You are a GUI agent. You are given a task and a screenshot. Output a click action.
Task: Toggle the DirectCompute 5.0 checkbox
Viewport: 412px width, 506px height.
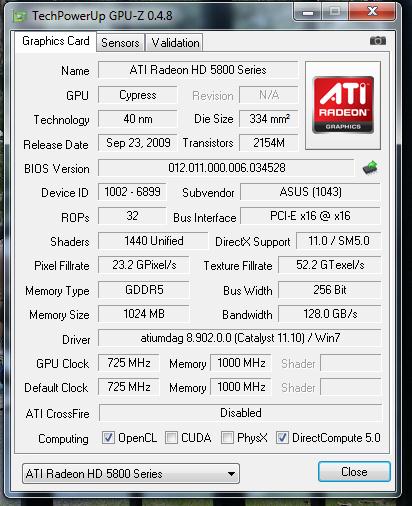tap(282, 438)
